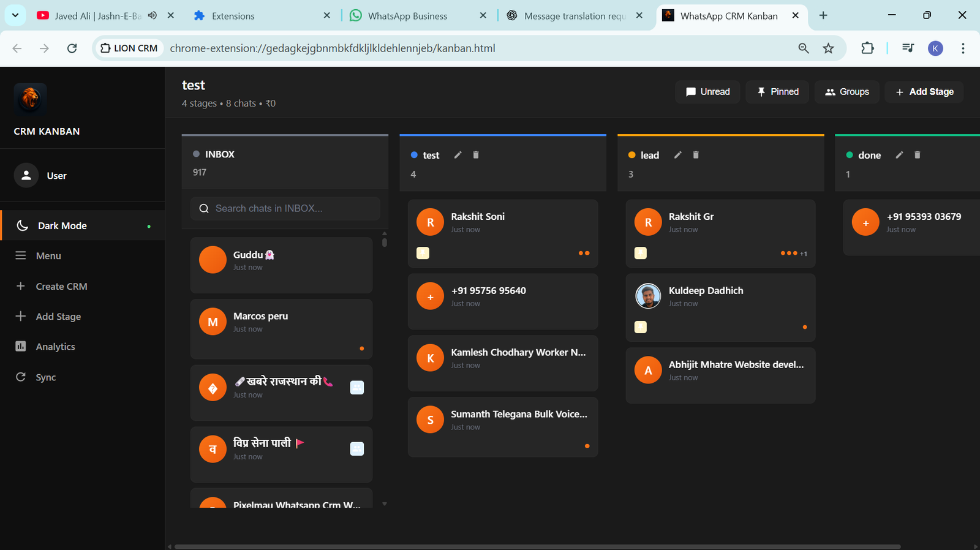The height and width of the screenshot is (550, 980).
Task: Click the note icon on Rakshit Soni card
Action: 423,253
